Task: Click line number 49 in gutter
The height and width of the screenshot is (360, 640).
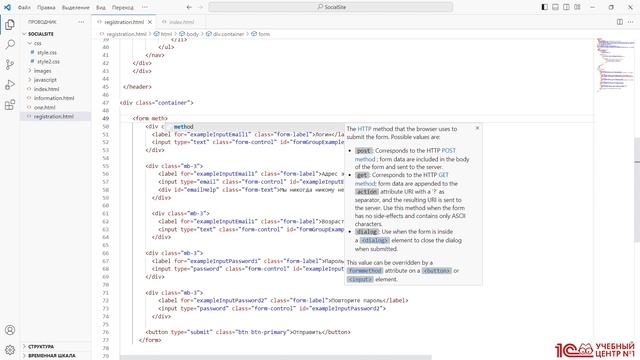Action: pos(106,118)
